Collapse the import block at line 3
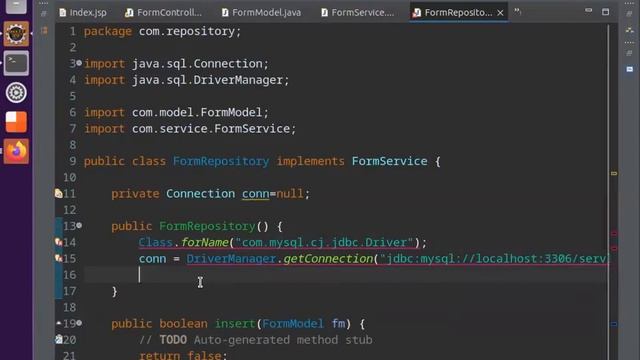 tap(79, 63)
